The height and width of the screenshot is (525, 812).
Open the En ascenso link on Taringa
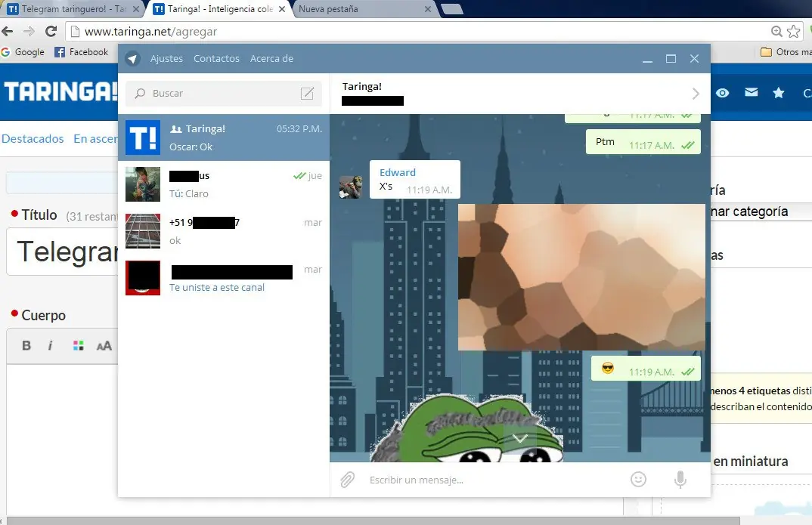coord(95,139)
